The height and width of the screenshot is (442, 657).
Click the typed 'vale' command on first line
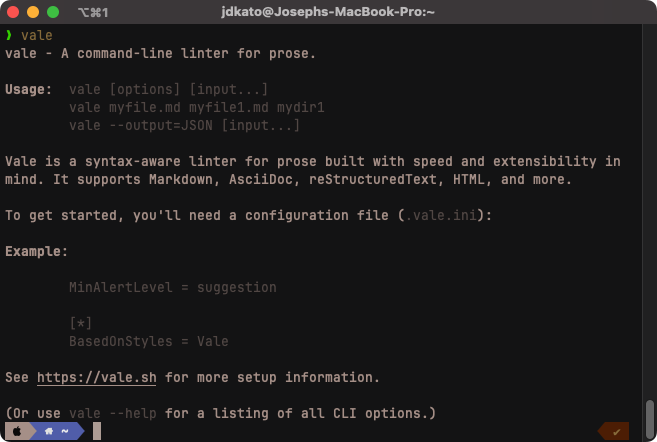pos(36,35)
